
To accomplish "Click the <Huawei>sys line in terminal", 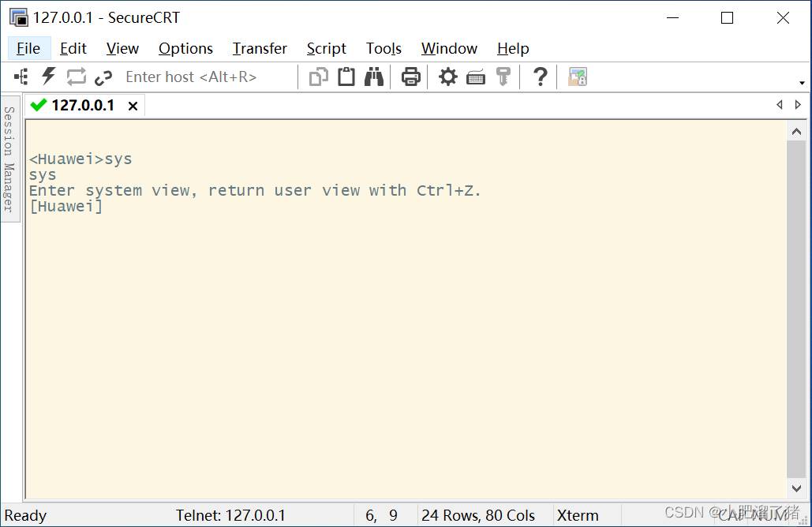I will tap(80, 159).
